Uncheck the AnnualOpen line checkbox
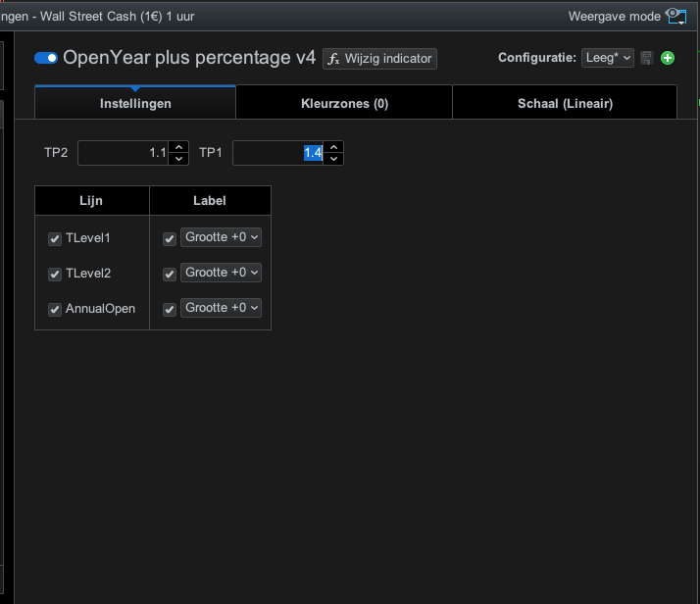 pos(55,309)
